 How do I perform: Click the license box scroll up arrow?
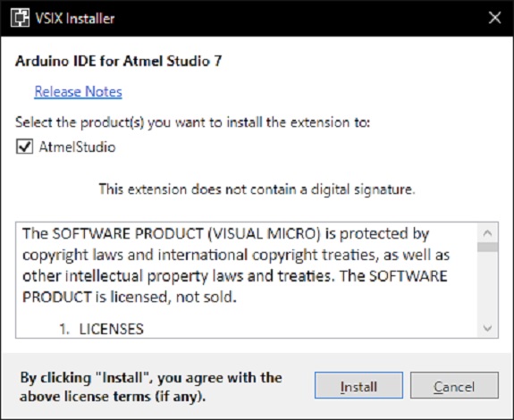click(487, 233)
